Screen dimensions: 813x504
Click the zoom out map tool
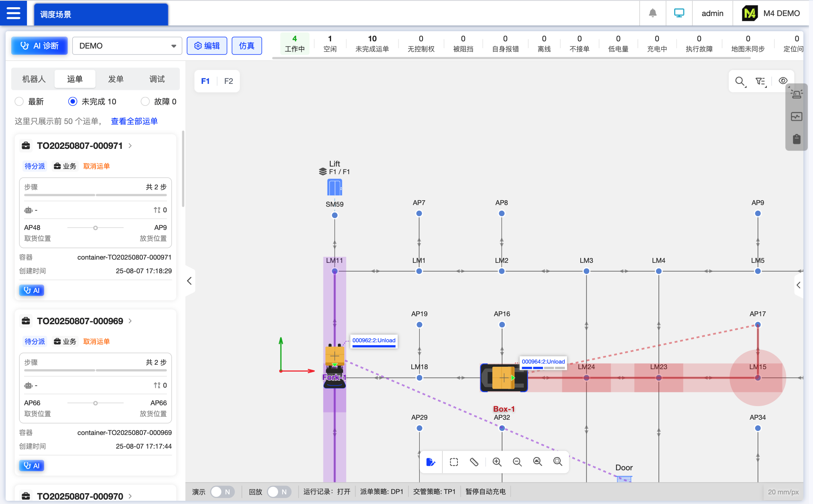(x=517, y=462)
